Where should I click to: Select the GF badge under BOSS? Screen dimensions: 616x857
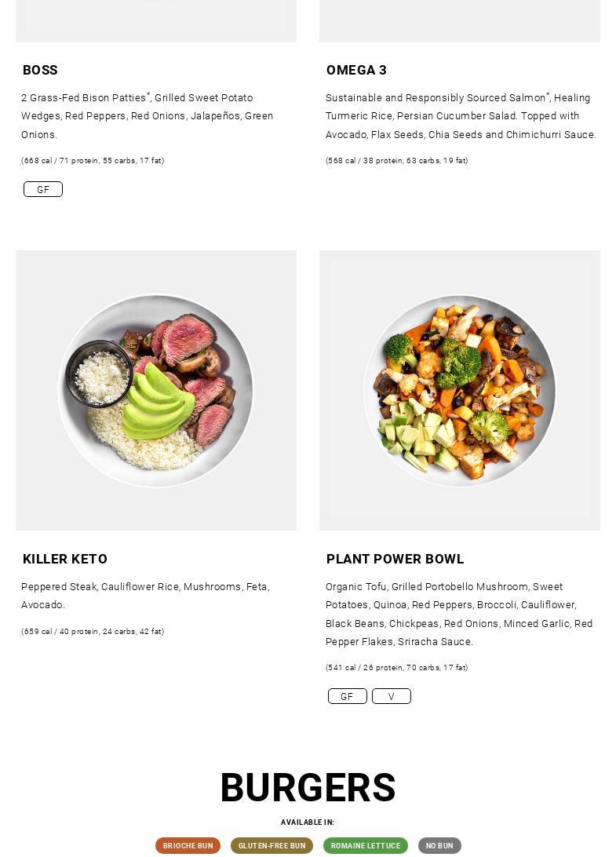43,189
